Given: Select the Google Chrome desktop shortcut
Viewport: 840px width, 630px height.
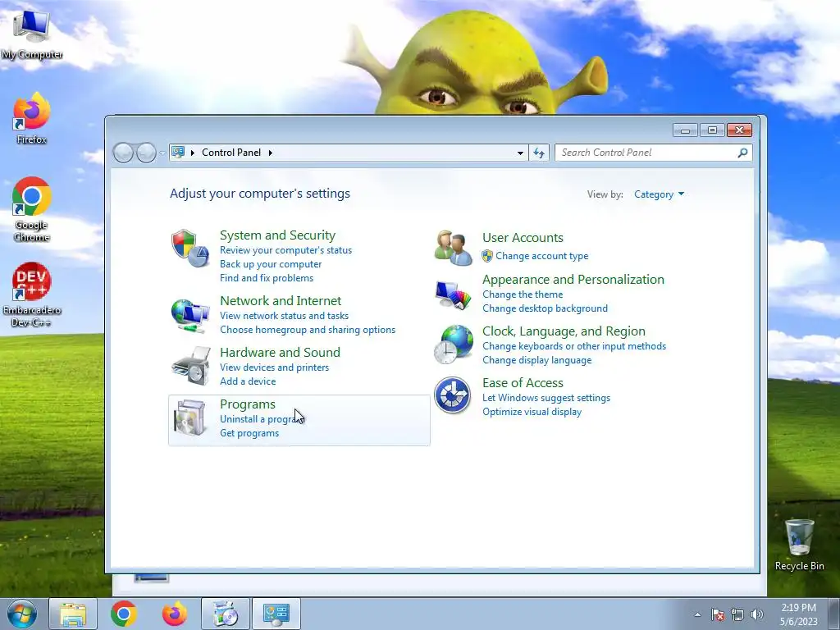Looking at the screenshot, I should coord(32,209).
